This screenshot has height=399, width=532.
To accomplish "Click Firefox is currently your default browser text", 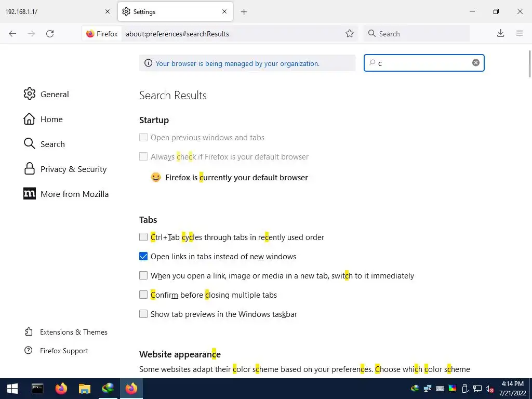I will (x=236, y=178).
